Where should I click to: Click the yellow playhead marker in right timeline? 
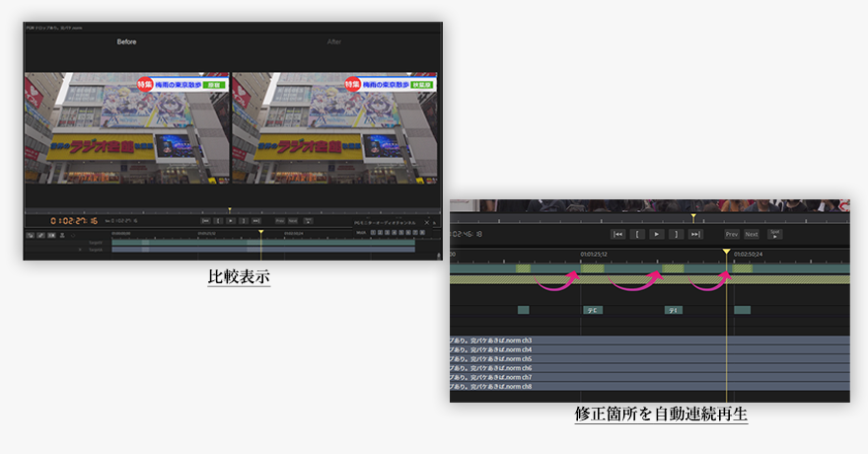click(x=726, y=253)
